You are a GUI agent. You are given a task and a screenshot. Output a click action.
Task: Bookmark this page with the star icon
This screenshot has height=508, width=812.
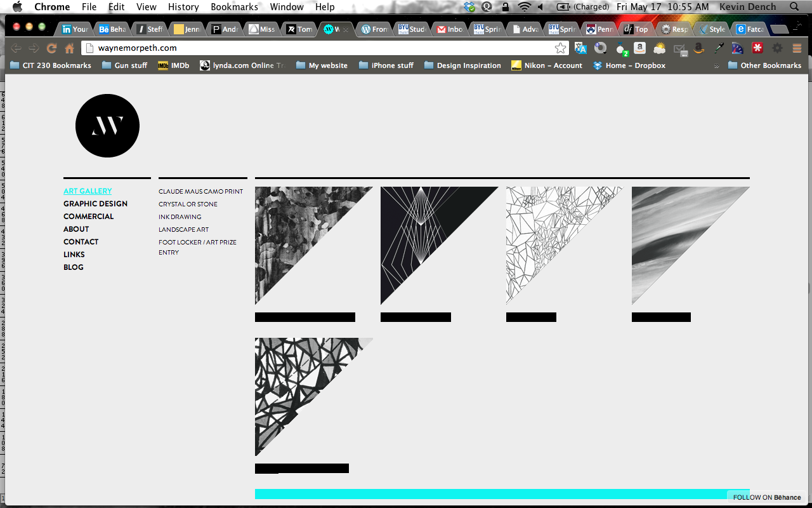pyautogui.click(x=560, y=48)
